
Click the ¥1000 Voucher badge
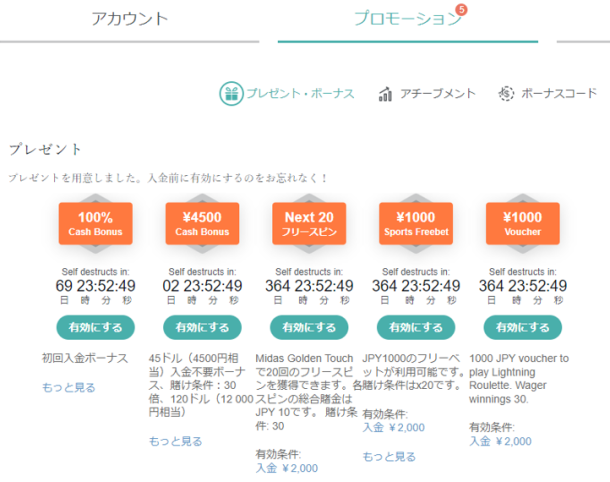pos(523,224)
